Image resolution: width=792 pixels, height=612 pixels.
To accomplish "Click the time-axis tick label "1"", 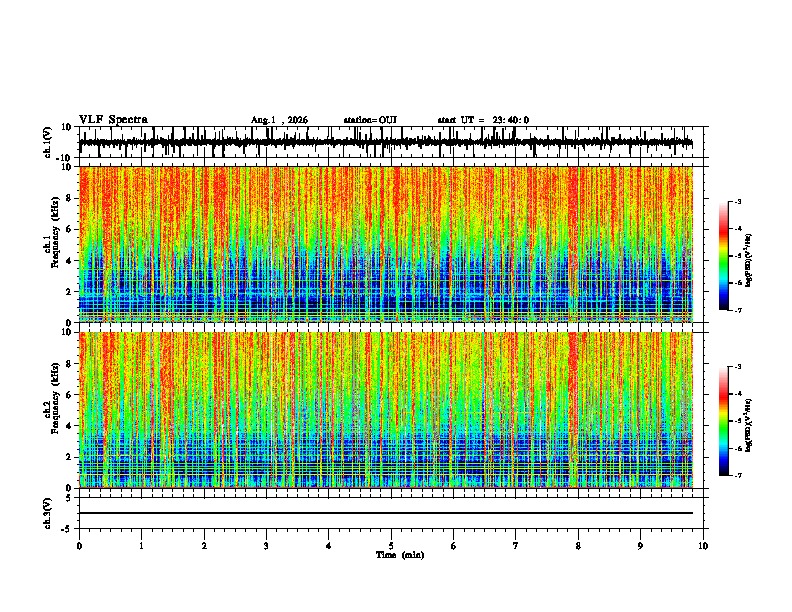I will (x=141, y=546).
